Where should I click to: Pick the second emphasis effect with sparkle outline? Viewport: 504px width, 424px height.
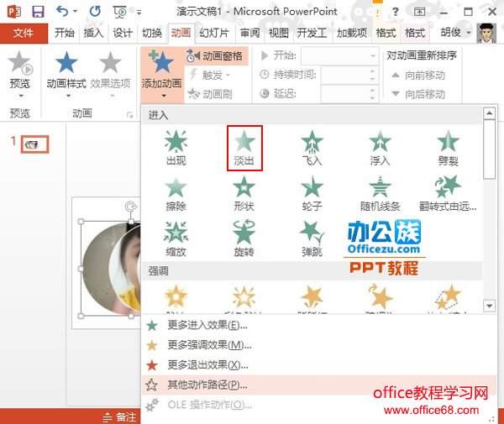244,297
